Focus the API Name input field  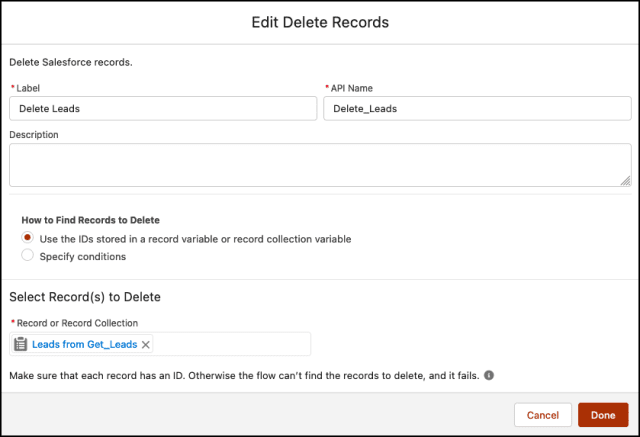477,108
